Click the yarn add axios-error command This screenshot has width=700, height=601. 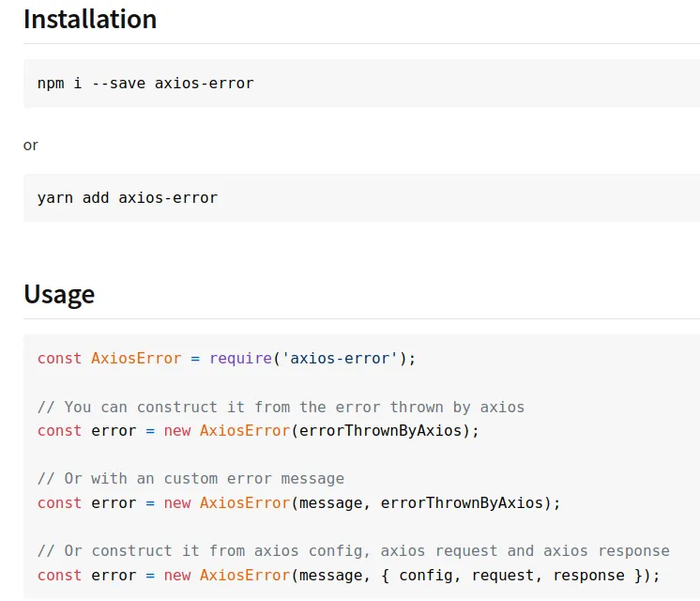(127, 197)
